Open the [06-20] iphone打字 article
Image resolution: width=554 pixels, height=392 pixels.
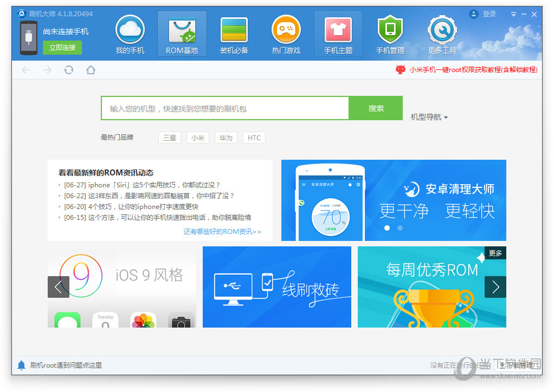point(131,207)
